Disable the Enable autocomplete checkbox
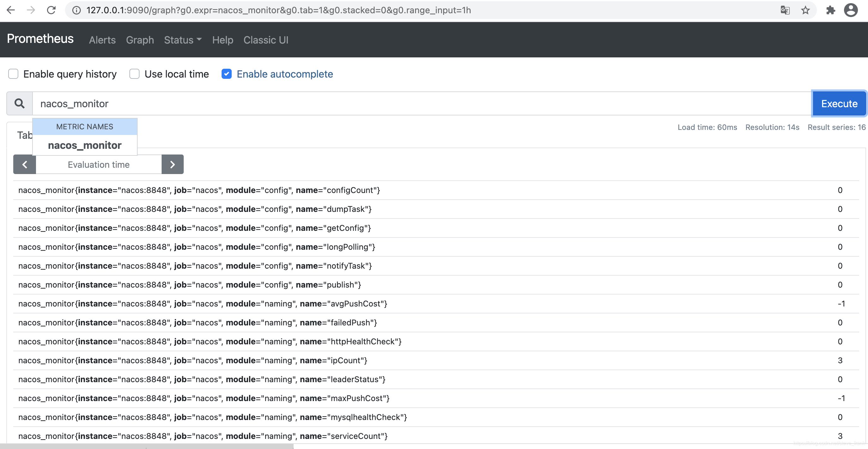This screenshot has width=868, height=449. (226, 74)
